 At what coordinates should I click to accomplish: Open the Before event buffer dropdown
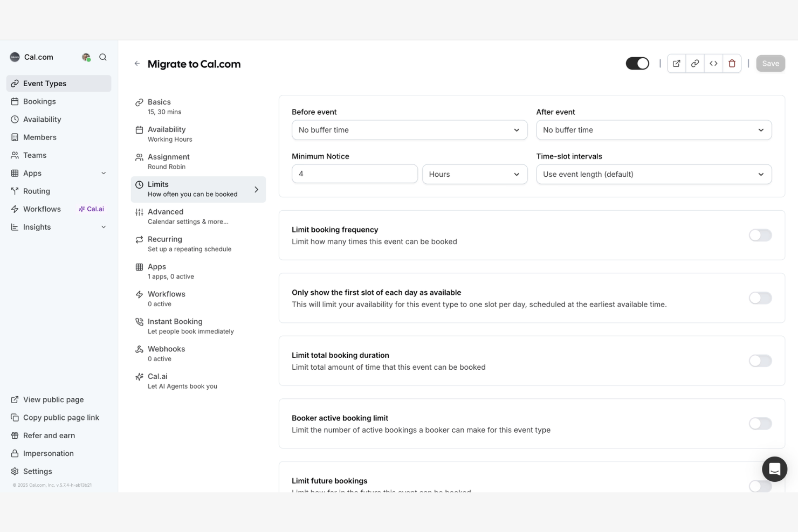(x=409, y=130)
